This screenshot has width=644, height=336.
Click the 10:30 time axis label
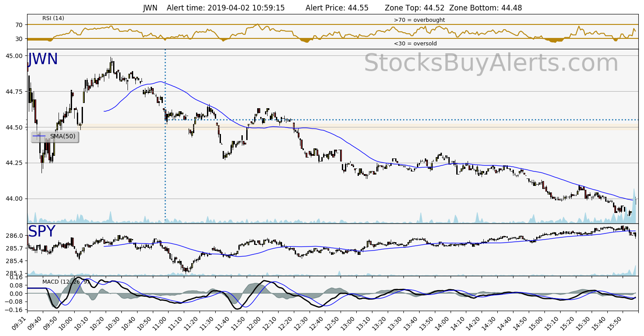click(114, 324)
